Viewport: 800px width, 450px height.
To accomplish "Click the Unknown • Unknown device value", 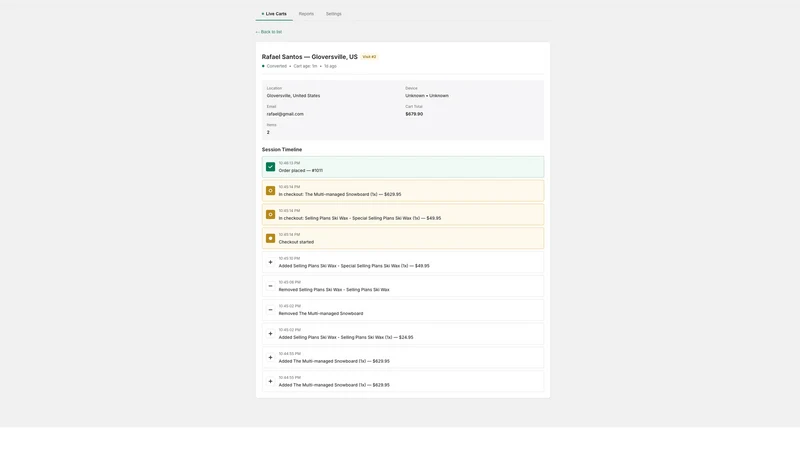I will tap(427, 96).
